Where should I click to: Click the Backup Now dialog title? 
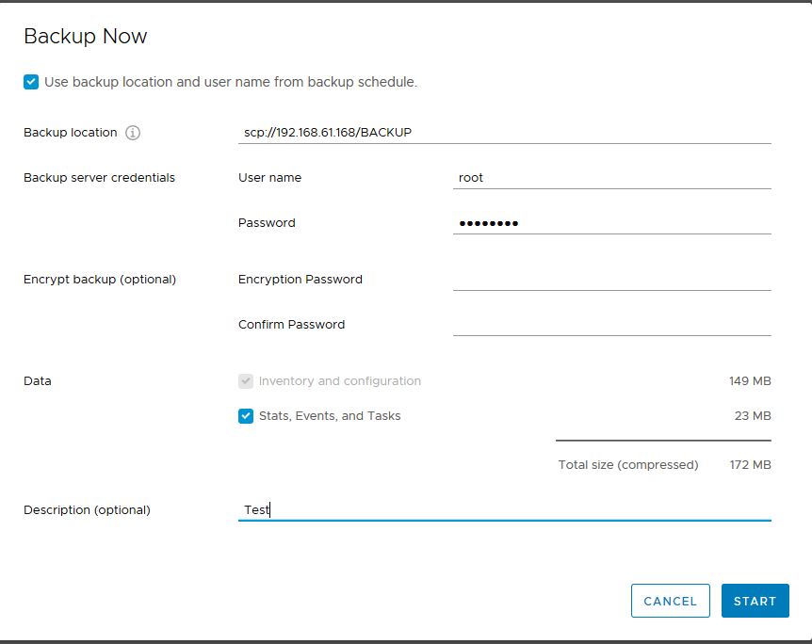click(x=86, y=36)
